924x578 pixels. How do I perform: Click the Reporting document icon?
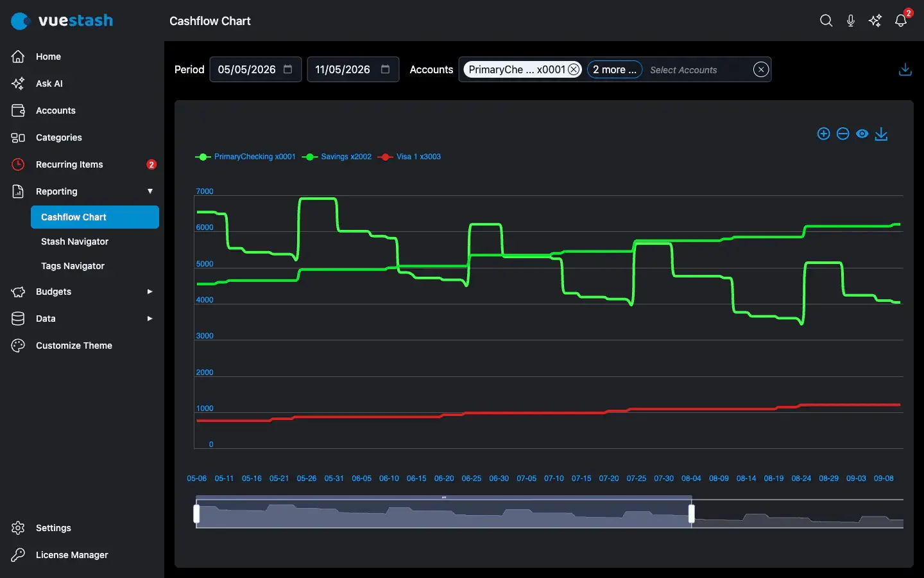point(18,191)
